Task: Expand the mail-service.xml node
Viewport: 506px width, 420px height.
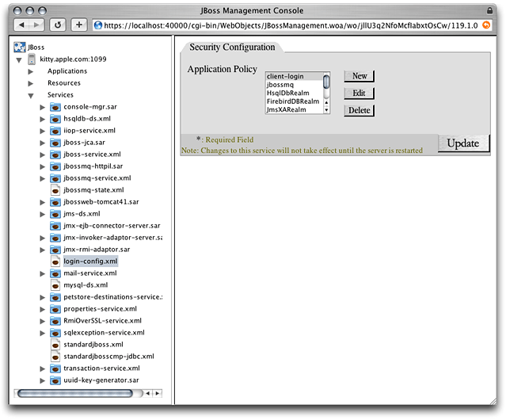Action: pos(42,273)
